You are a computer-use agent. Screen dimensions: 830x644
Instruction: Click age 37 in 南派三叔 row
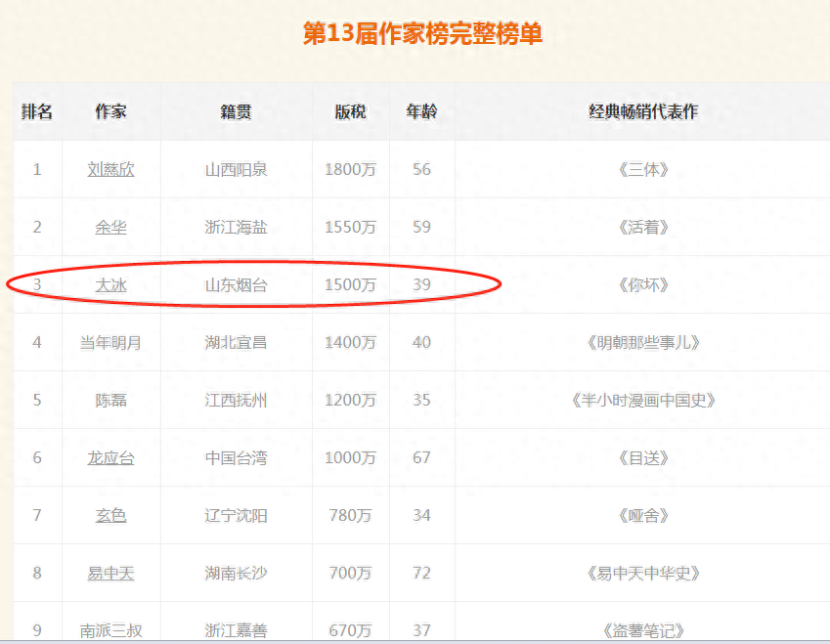point(422,630)
